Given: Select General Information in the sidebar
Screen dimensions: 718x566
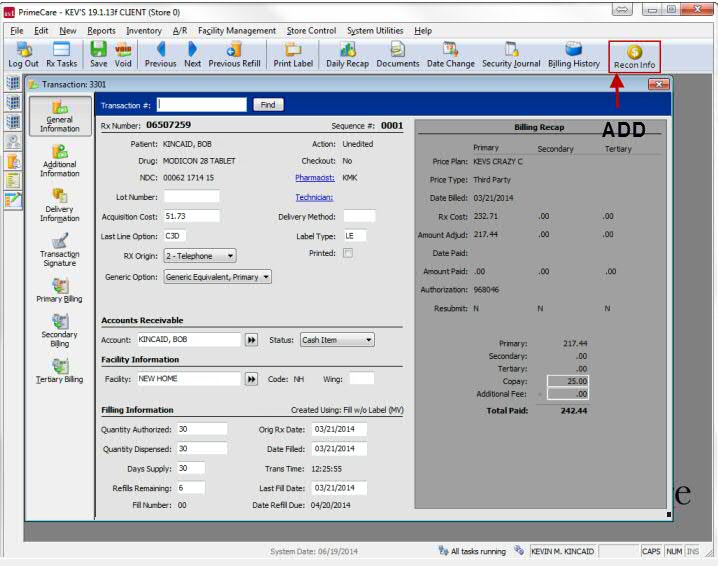Looking at the screenshot, I should pyautogui.click(x=60, y=116).
